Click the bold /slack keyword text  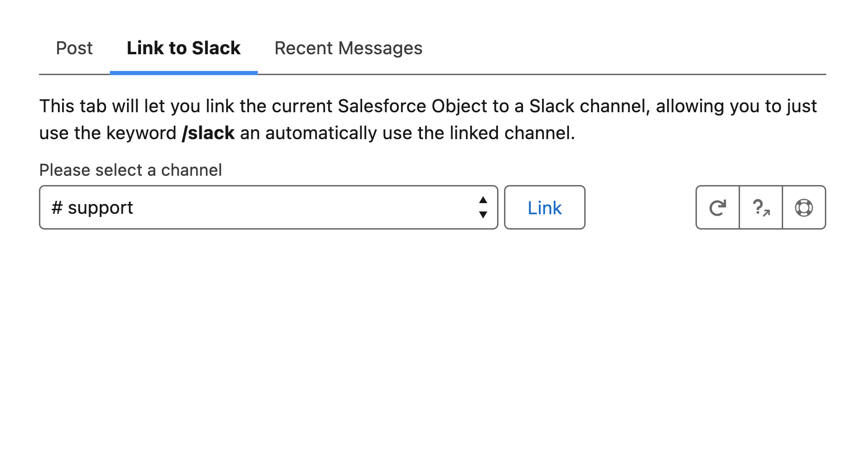pos(208,133)
